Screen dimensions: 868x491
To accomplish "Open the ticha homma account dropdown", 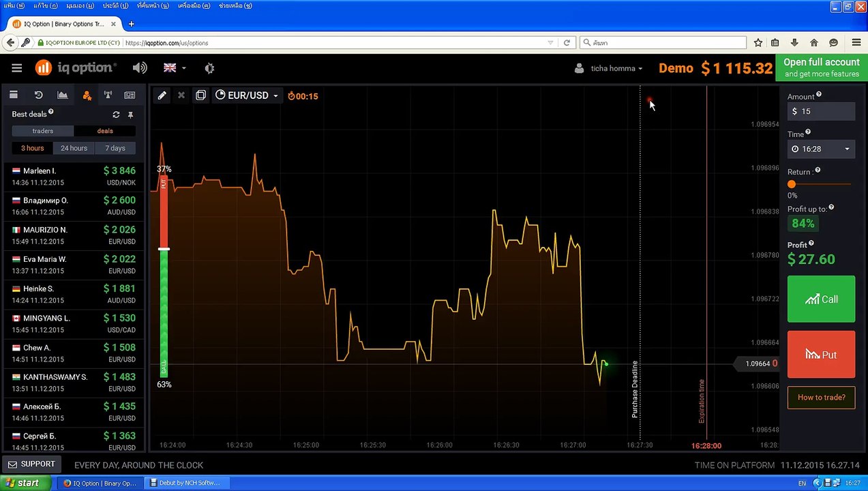I will (x=609, y=68).
